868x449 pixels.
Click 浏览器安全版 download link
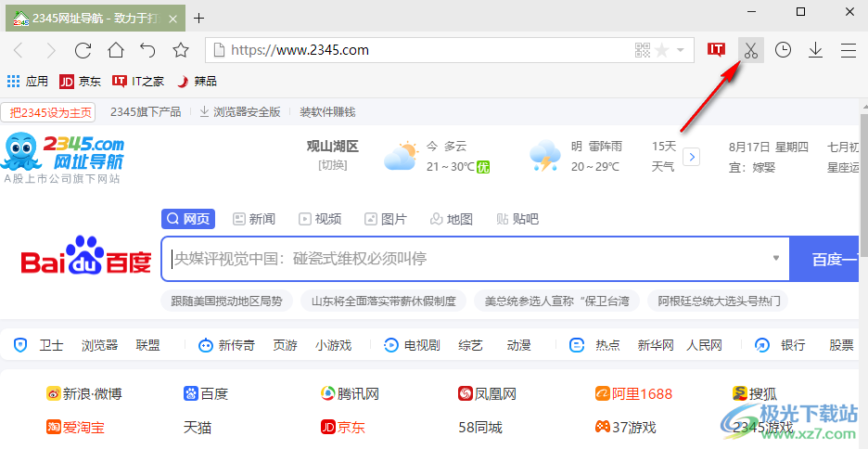[240, 112]
